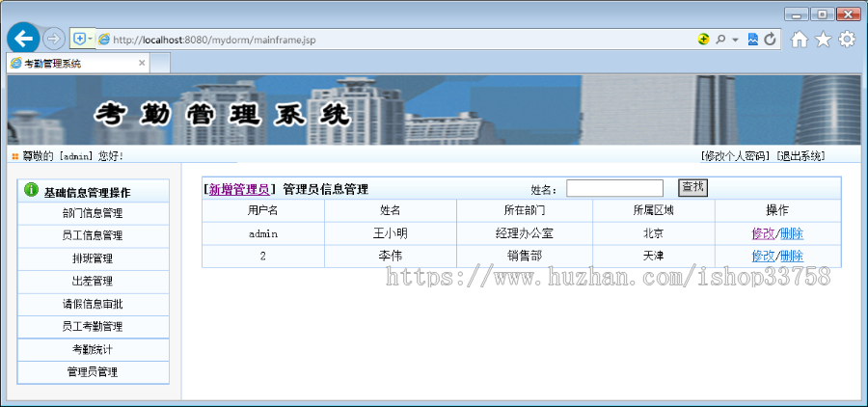The image size is (868, 407).
Task: Open 员工信息管理 in the sidebar
Action: [93, 236]
